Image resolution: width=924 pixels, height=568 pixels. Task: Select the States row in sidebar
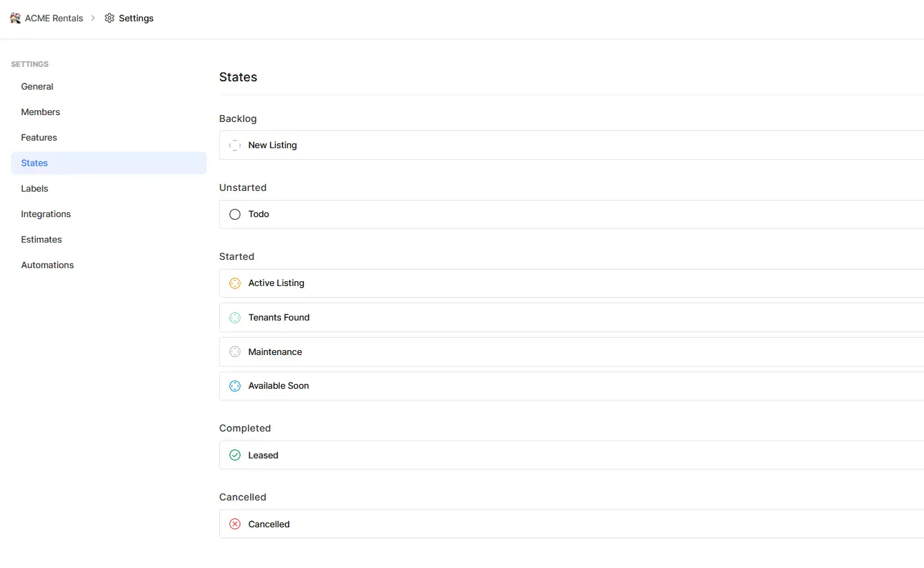click(34, 163)
